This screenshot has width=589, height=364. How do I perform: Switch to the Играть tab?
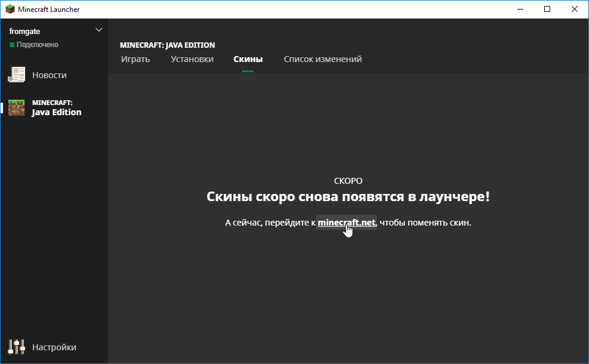135,59
